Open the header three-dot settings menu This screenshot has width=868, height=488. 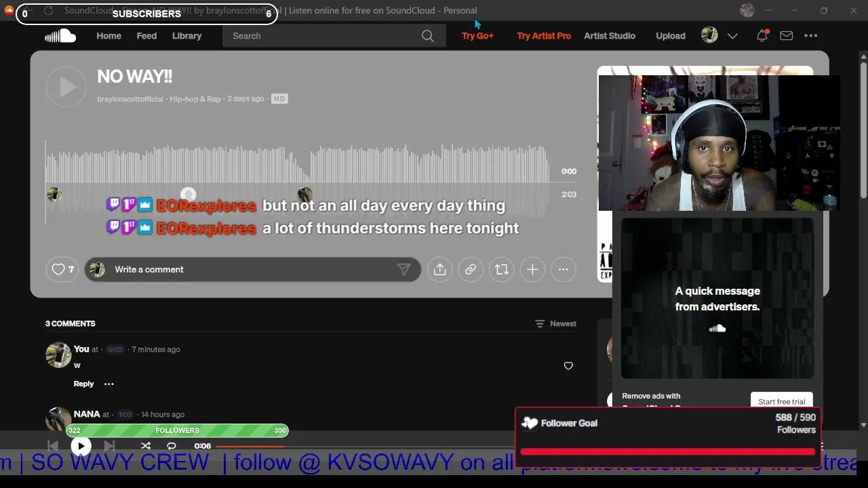tap(810, 36)
